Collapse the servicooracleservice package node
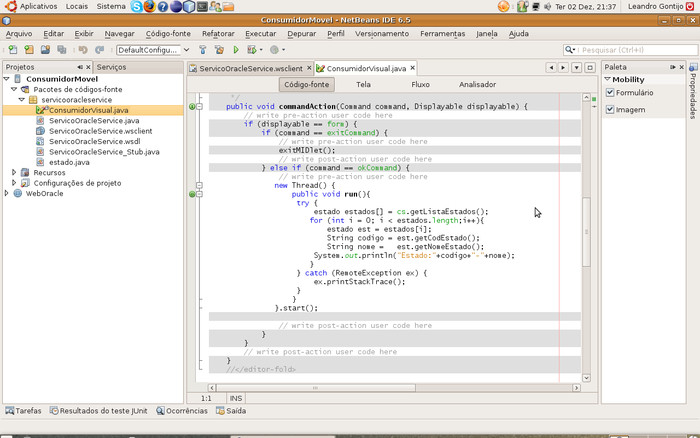 coord(22,100)
